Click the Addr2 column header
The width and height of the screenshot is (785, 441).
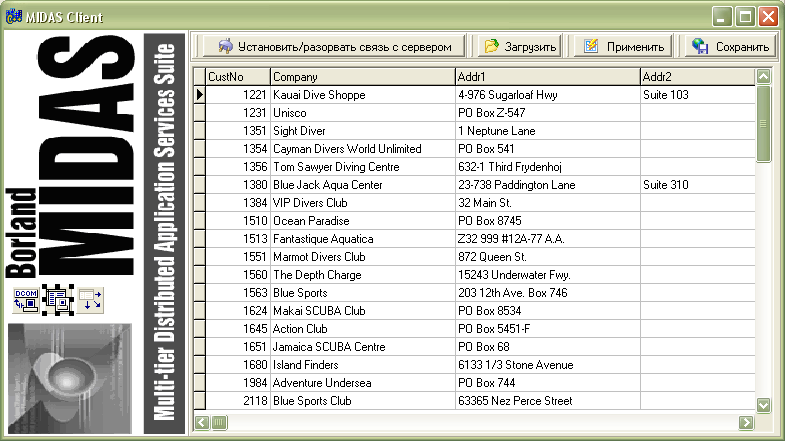pyautogui.click(x=698, y=77)
